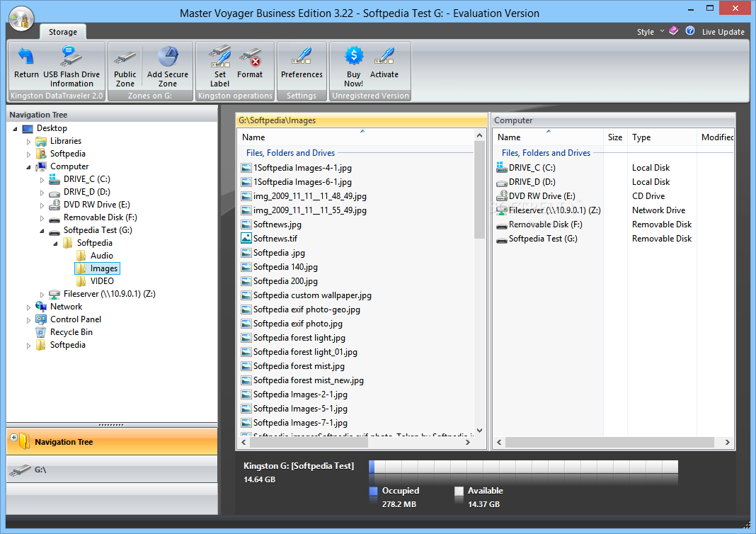Open USB Flash Drive Information
This screenshot has height=534, width=756.
[71, 67]
